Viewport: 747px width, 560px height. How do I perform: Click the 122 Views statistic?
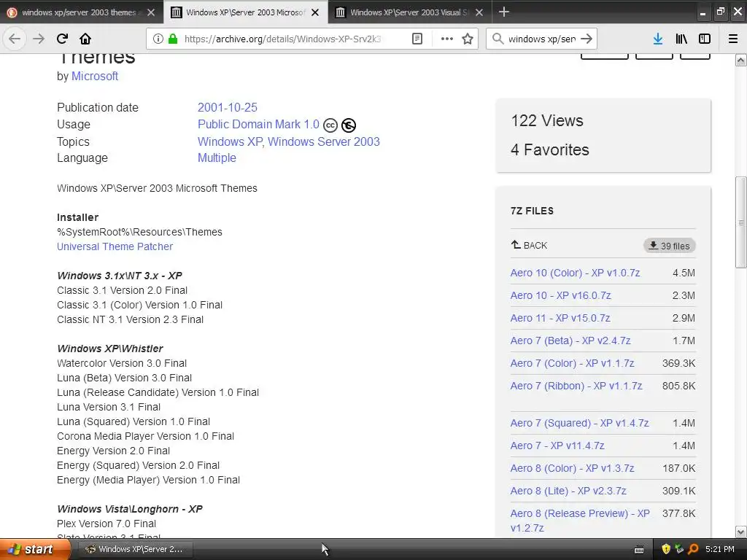coord(547,120)
